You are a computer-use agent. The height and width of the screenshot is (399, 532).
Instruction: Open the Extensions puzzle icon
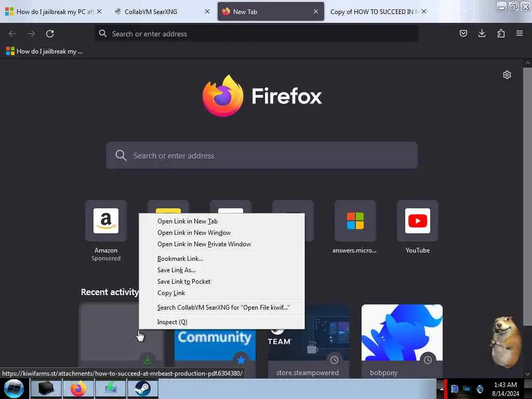501,33
